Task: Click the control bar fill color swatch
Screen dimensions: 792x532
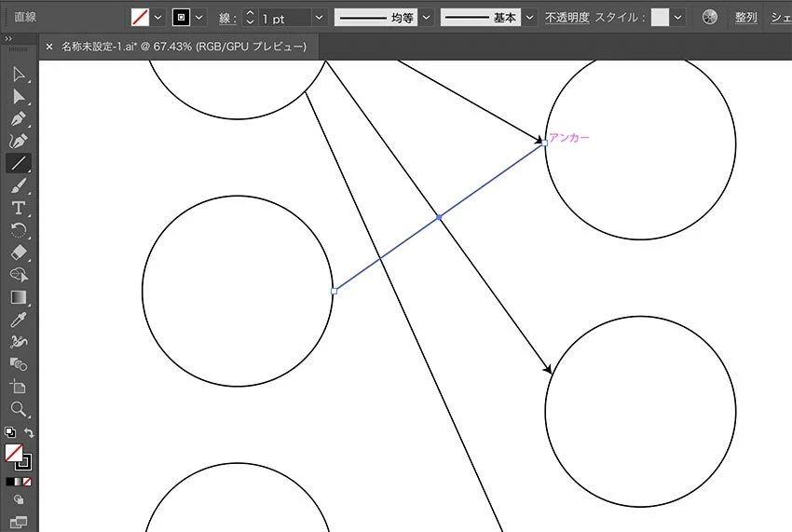Action: (x=140, y=17)
